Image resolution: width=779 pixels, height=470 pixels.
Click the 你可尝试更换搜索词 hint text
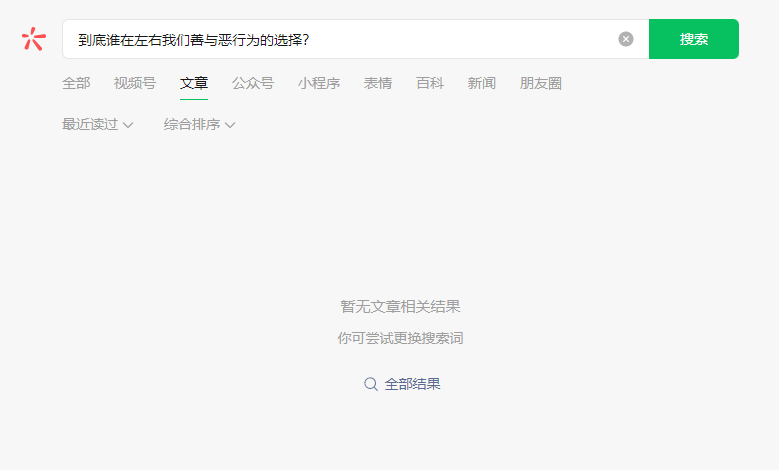pos(400,338)
